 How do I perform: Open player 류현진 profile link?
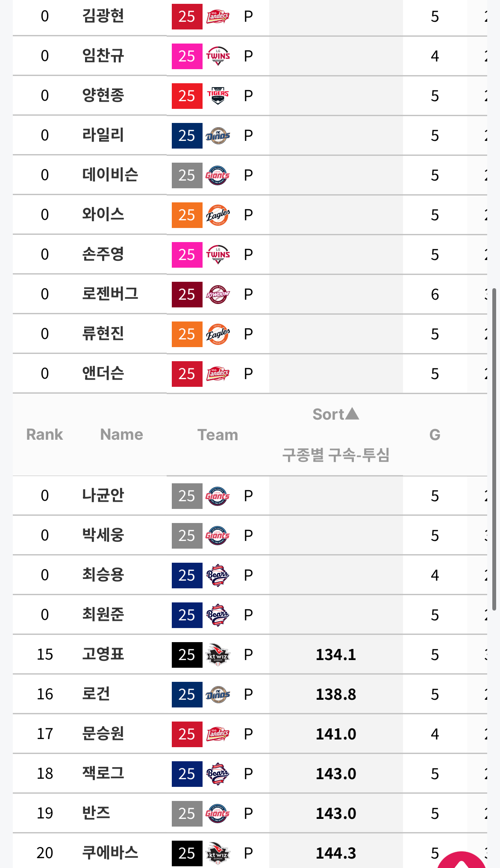[103, 334]
